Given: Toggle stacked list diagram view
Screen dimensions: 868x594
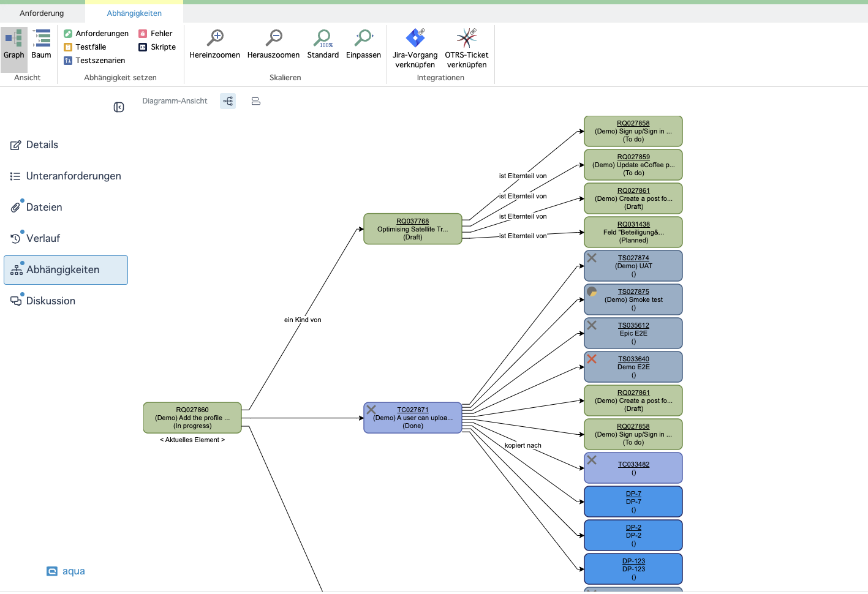Looking at the screenshot, I should click(256, 101).
